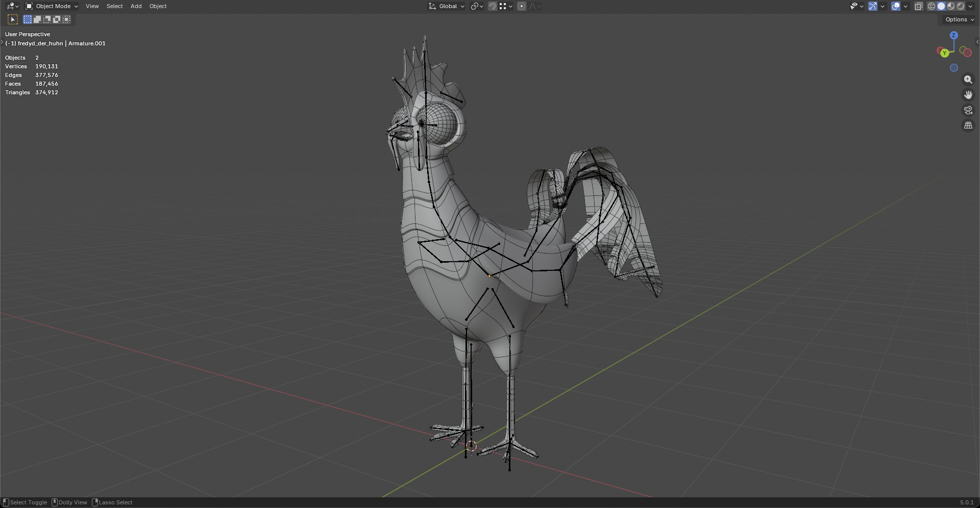980x508 pixels.
Task: Choose Subtract Existing Selection mode
Action: [47, 19]
